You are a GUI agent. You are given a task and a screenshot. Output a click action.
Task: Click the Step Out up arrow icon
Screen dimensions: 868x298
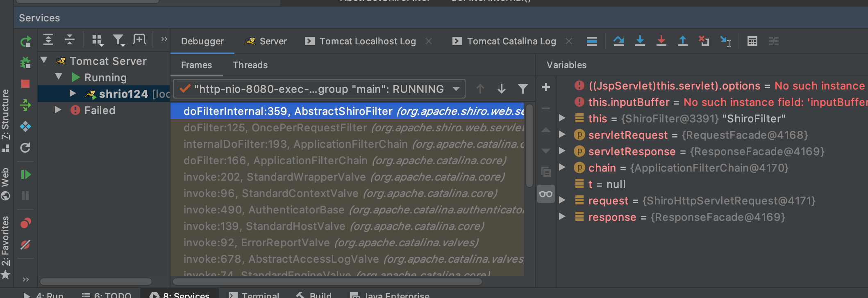(683, 41)
